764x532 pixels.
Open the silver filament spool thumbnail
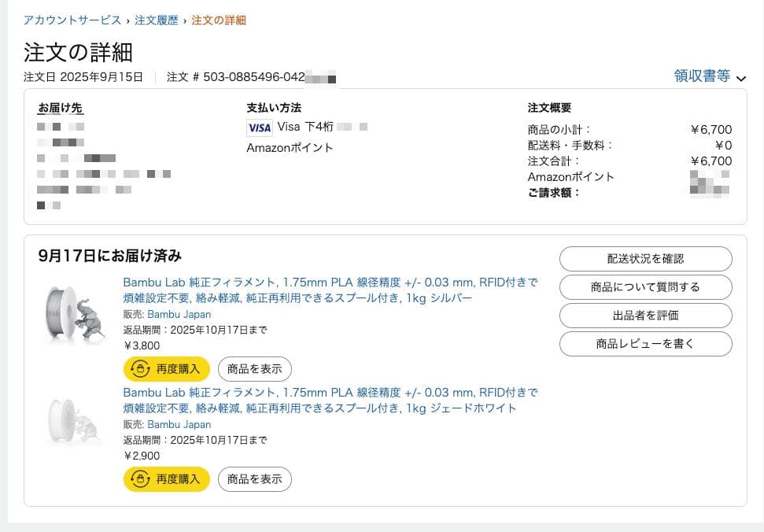point(75,314)
